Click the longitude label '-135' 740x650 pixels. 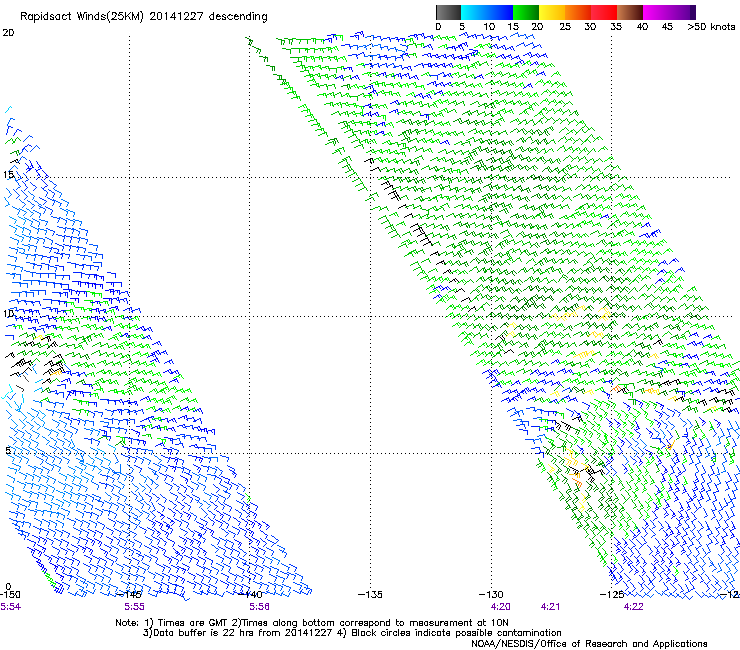tap(370, 595)
